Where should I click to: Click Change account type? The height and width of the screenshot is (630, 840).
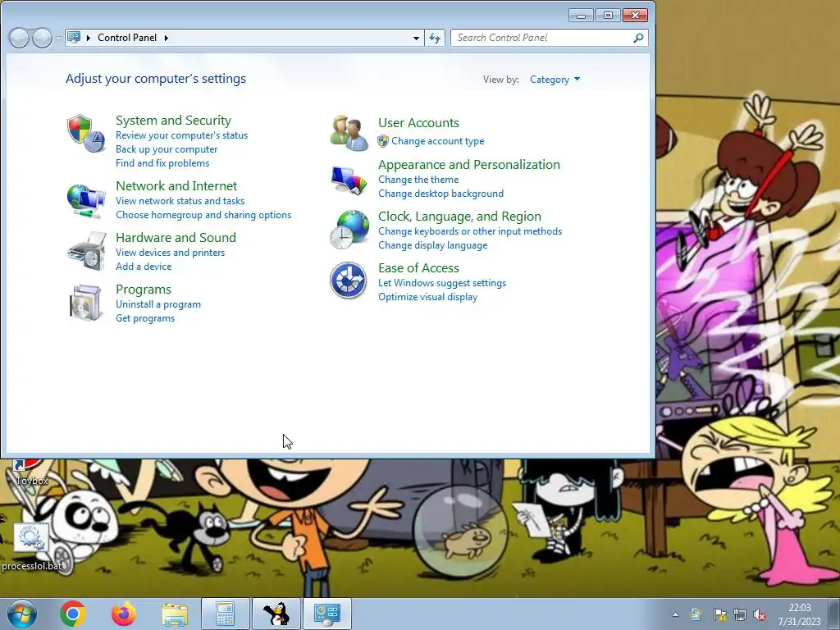point(438,141)
